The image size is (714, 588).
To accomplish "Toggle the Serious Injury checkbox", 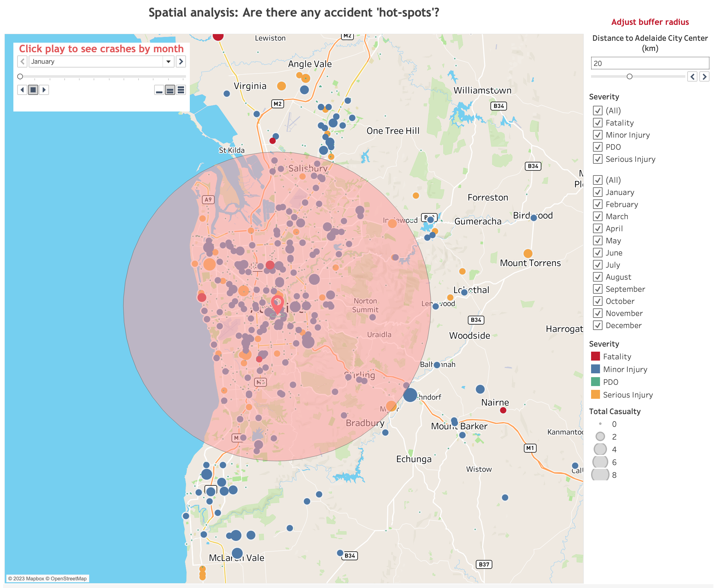I will coord(597,159).
